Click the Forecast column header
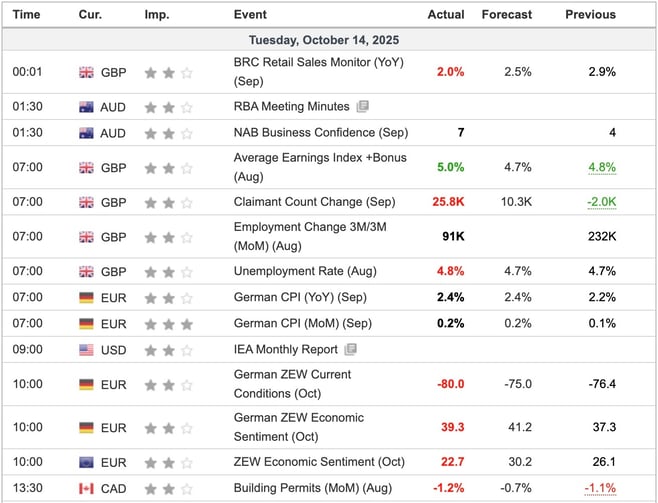The width and height of the screenshot is (658, 503). 507,15
